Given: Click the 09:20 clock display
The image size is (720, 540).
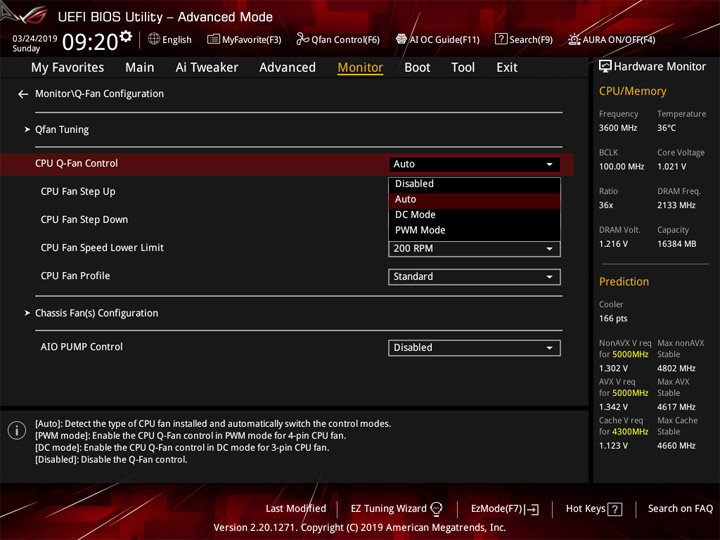Looking at the screenshot, I should pyautogui.click(x=90, y=42).
